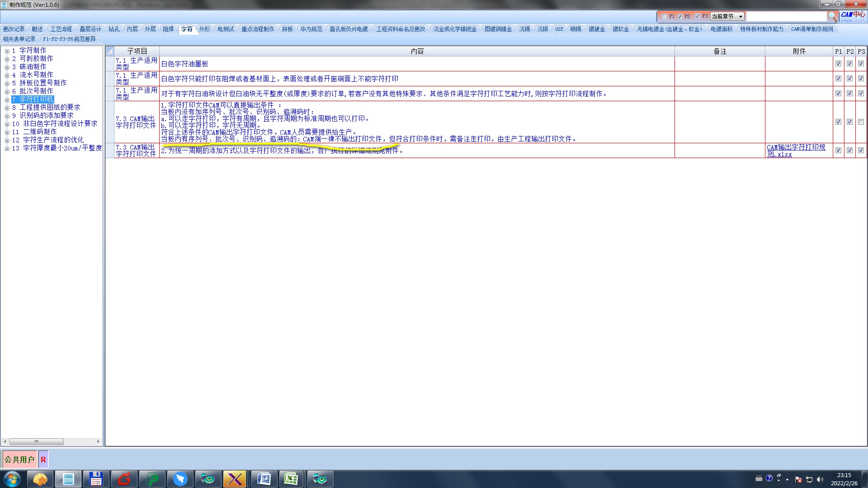This screenshot has width=868, height=488.
Task: Click the DingTalk blue bird taskbar icon
Action: tap(180, 479)
